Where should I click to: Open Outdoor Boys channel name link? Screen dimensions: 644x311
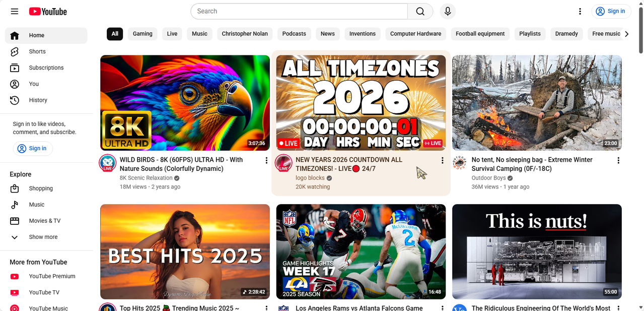coord(489,178)
